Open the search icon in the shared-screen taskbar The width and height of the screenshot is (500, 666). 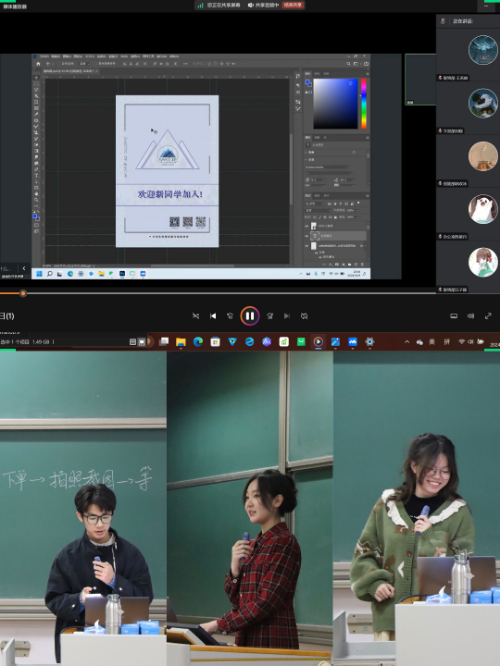pyautogui.click(x=49, y=274)
